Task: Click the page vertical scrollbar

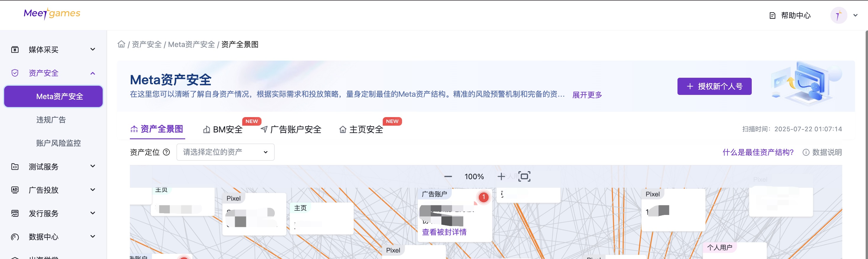Action: [x=866, y=145]
